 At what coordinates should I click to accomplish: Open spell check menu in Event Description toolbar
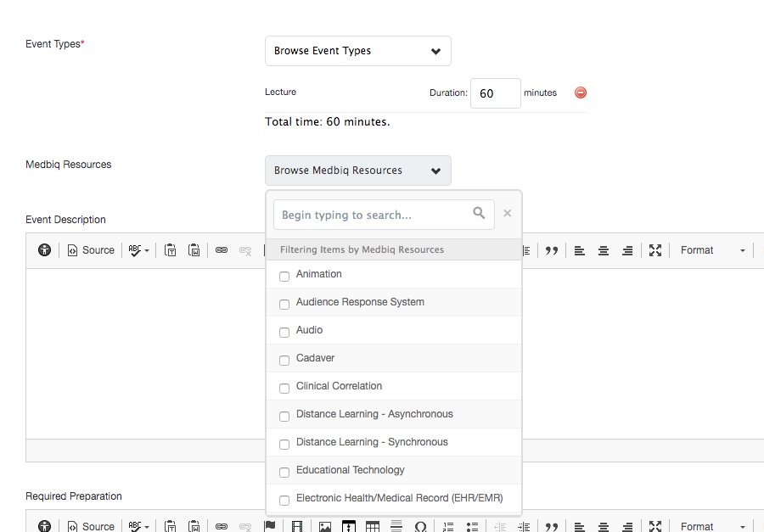click(x=138, y=250)
